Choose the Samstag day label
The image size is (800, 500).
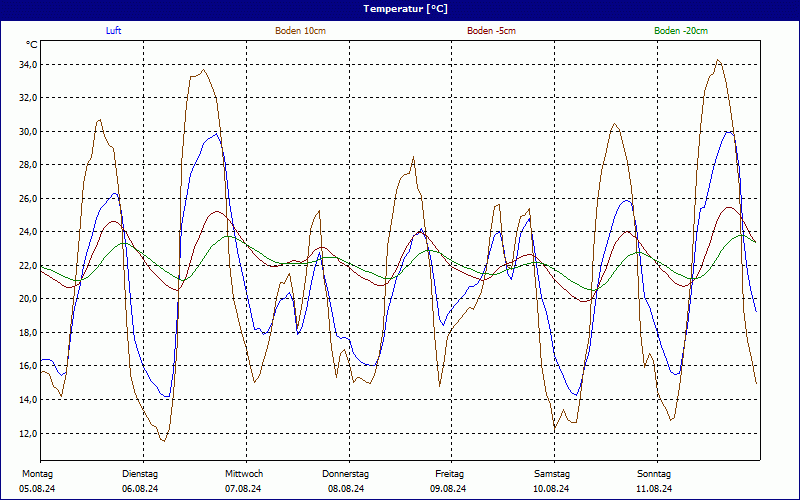[x=551, y=473]
